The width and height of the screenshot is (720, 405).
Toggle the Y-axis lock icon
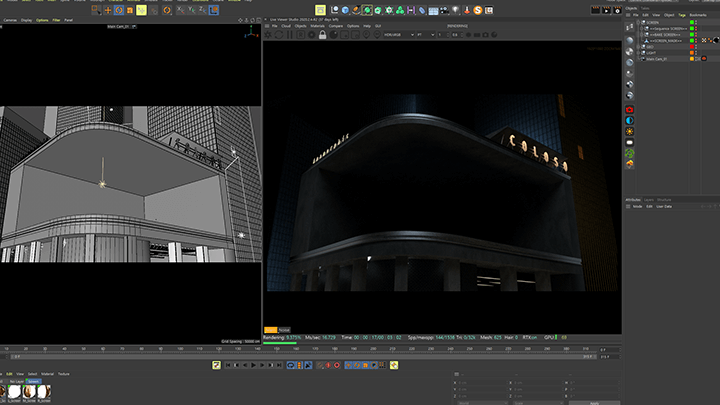coord(192,10)
